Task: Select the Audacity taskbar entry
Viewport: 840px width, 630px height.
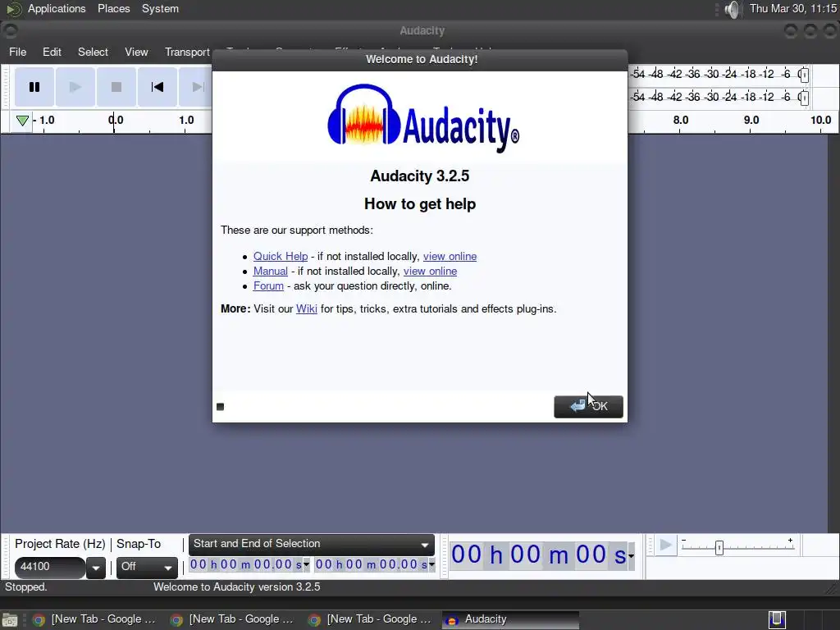Action: coord(510,619)
